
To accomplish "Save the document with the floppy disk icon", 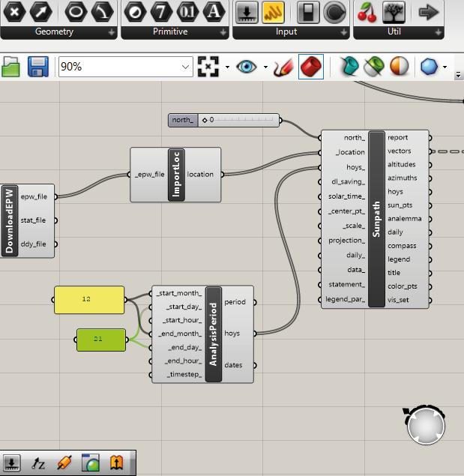I will click(38, 67).
